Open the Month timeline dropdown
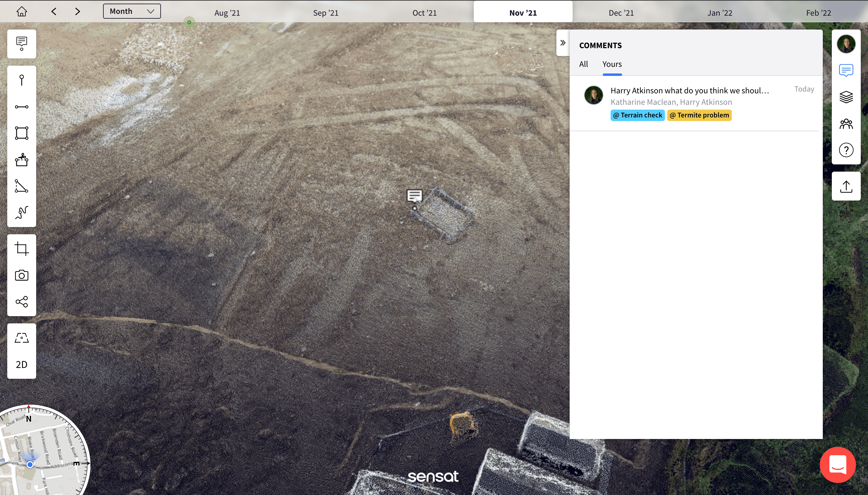 coord(132,11)
